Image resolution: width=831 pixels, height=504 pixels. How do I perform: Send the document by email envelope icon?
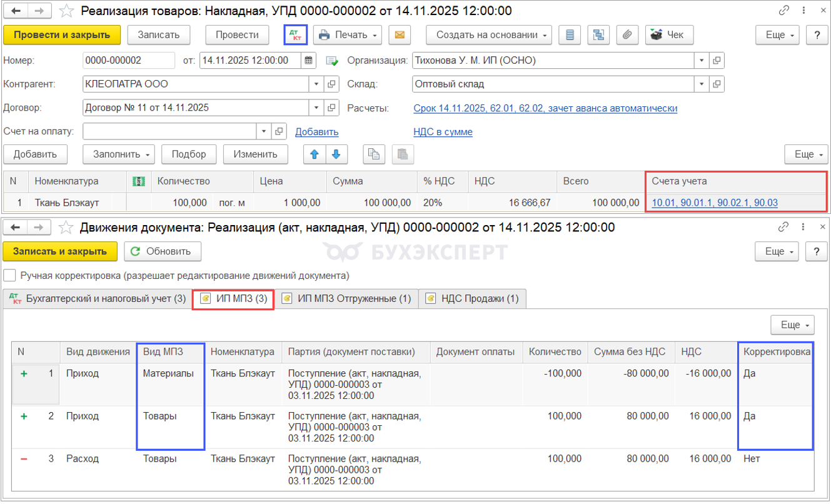coord(399,35)
